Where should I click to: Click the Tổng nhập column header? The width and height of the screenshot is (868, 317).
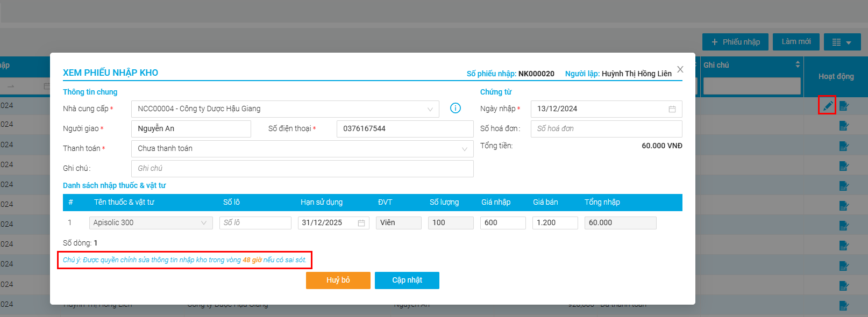point(602,203)
